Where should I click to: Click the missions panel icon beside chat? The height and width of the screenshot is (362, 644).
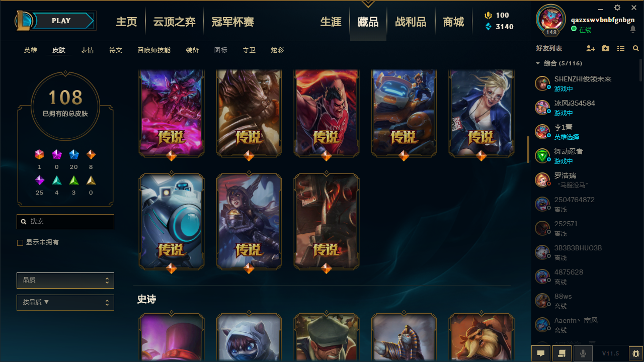[562, 353]
